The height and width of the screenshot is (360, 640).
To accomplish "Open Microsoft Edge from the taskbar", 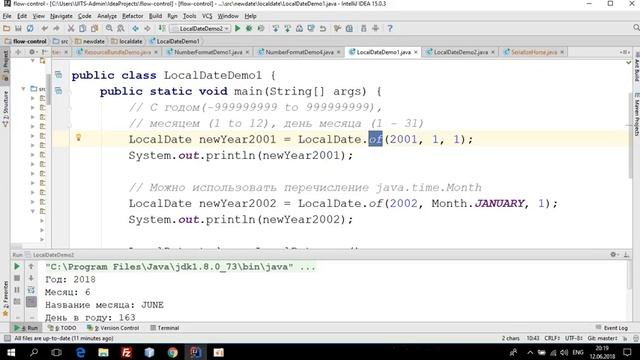I will pos(80,352).
